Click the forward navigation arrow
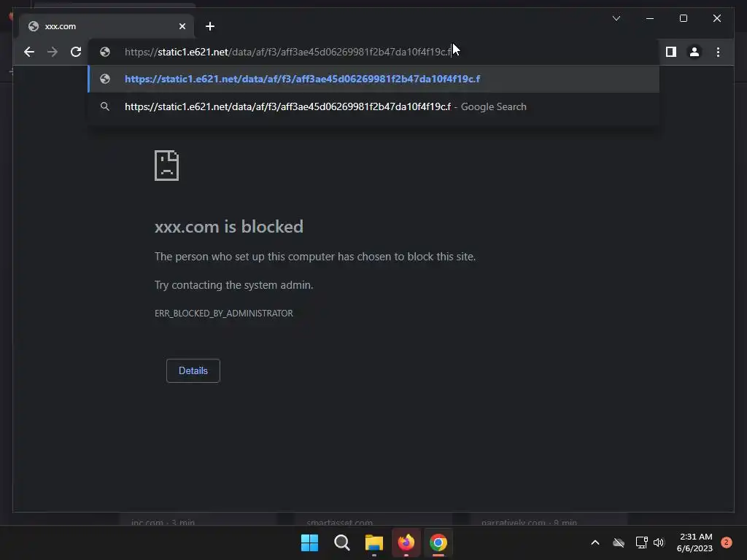 [53, 52]
